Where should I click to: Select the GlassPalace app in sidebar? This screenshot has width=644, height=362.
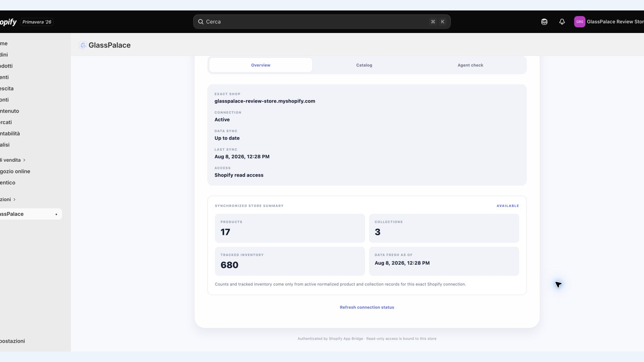pyautogui.click(x=31, y=214)
